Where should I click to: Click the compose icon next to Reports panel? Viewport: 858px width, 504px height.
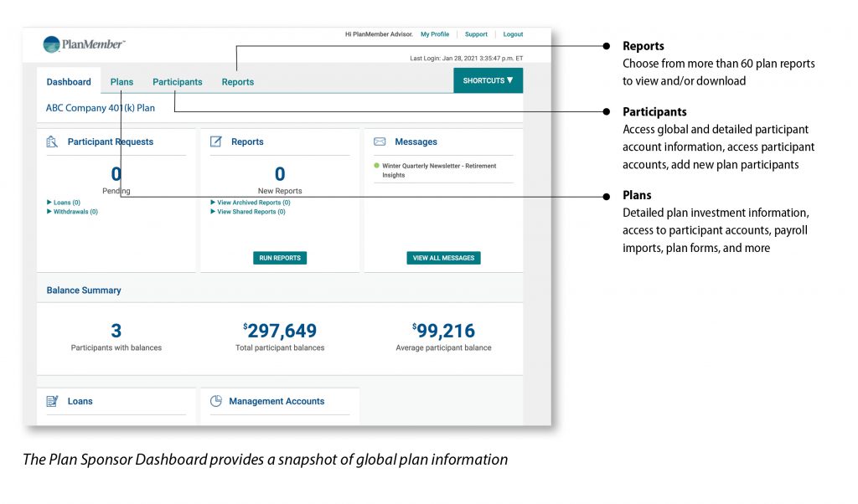point(216,141)
